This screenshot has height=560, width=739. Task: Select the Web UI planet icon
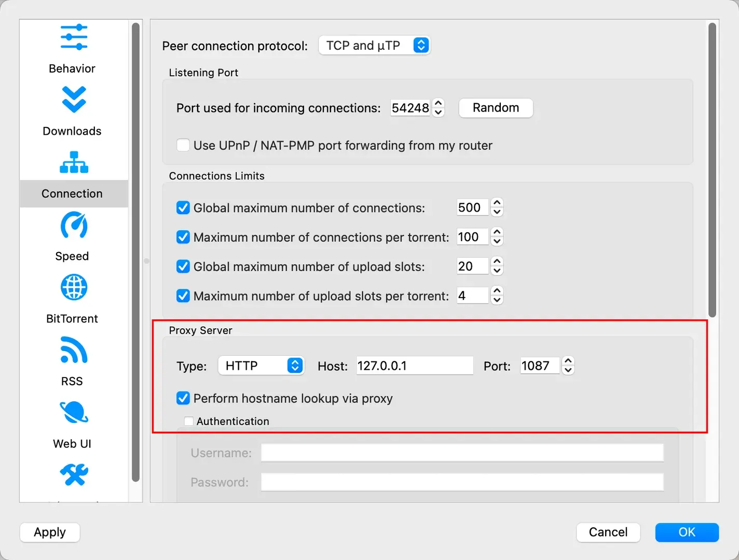(74, 412)
